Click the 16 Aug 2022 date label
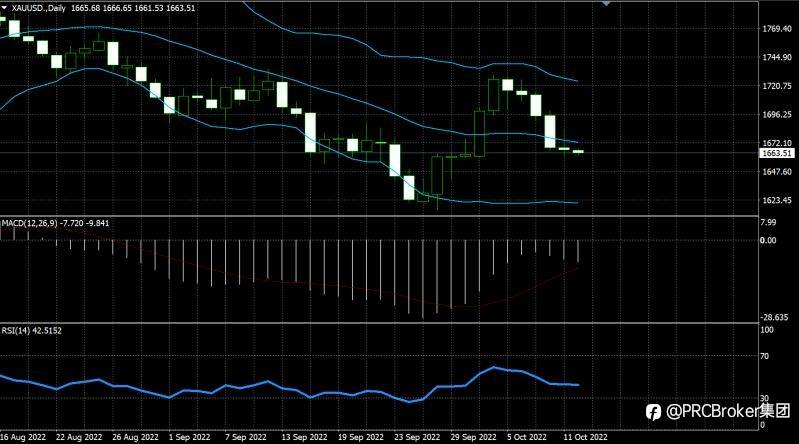 [x=22, y=437]
